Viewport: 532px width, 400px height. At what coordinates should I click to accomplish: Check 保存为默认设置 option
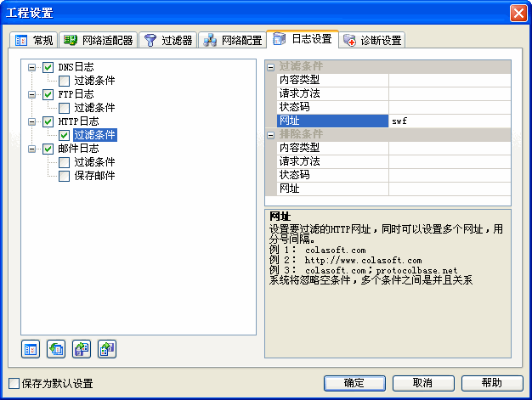[x=14, y=383]
